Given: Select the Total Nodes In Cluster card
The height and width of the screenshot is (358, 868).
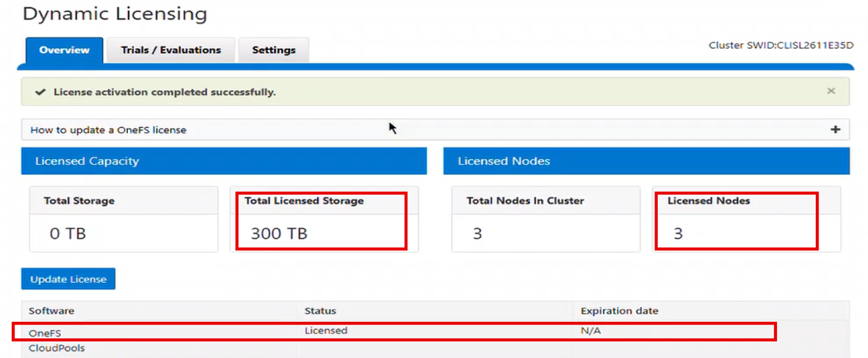Looking at the screenshot, I should (545, 218).
